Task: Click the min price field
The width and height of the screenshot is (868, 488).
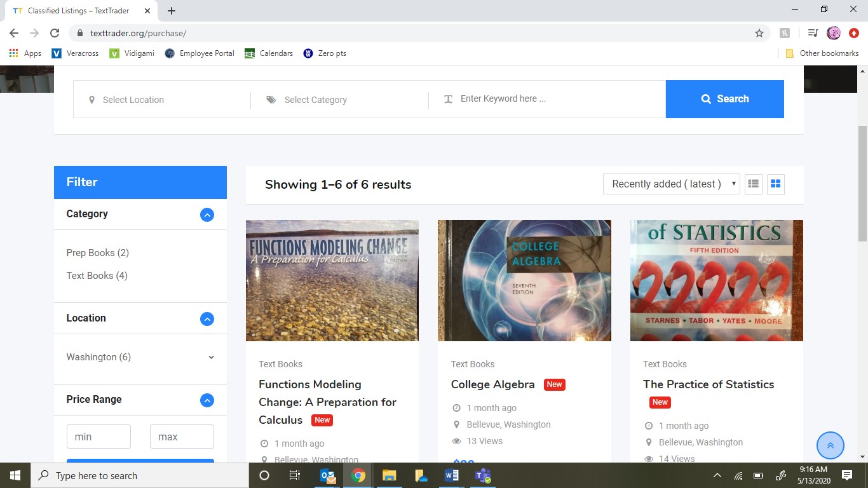Action: coord(98,437)
